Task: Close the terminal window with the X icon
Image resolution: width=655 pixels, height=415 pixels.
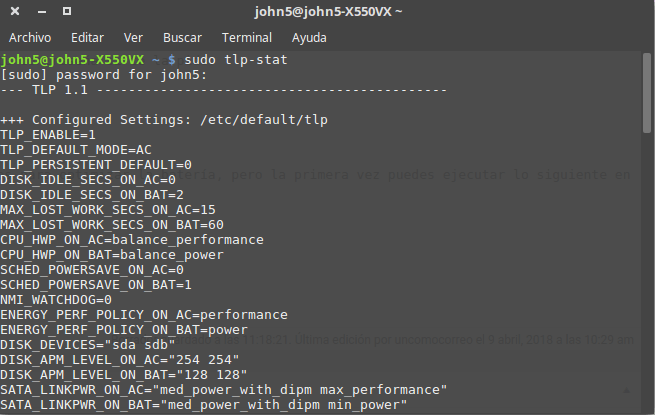Action: tap(15, 11)
